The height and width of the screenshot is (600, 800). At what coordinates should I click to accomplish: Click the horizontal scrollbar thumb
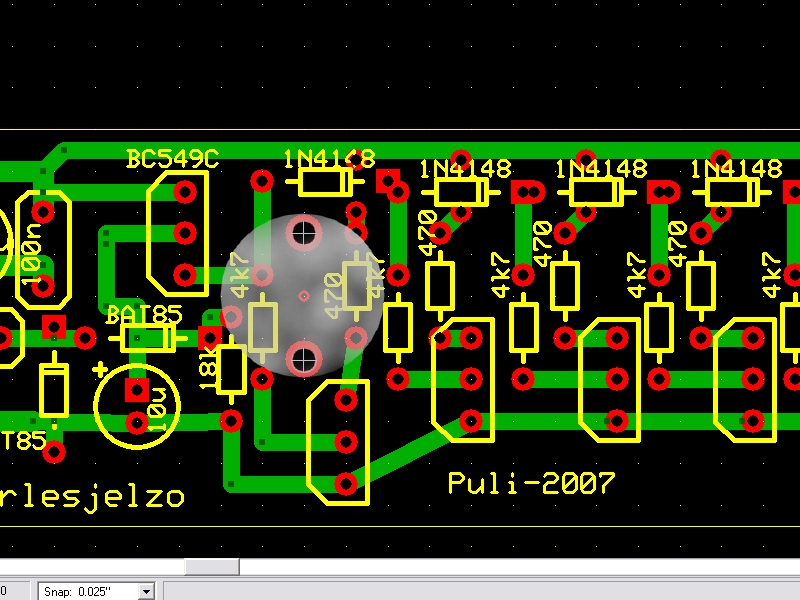tap(211, 566)
